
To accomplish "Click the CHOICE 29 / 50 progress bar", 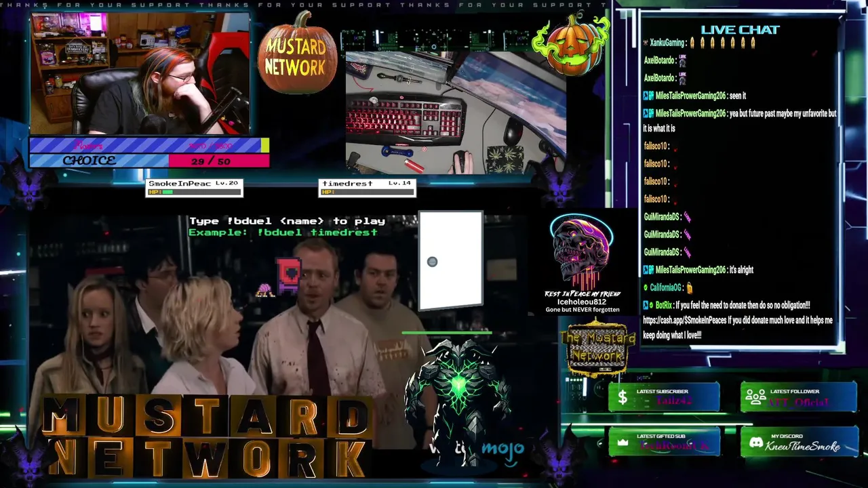I will coord(149,161).
